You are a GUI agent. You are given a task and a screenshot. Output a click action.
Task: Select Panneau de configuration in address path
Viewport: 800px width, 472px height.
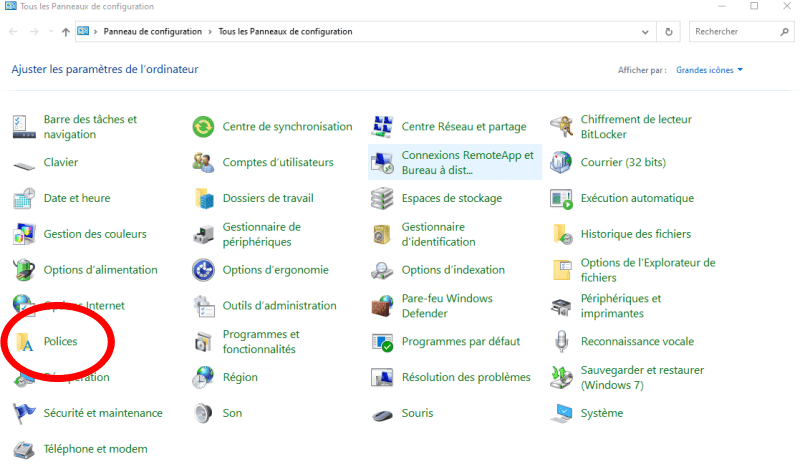[152, 32]
